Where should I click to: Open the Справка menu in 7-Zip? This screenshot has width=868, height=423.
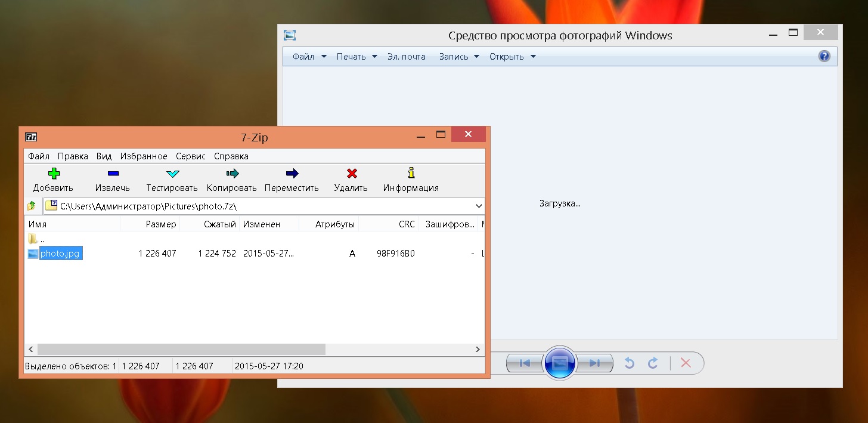(231, 156)
